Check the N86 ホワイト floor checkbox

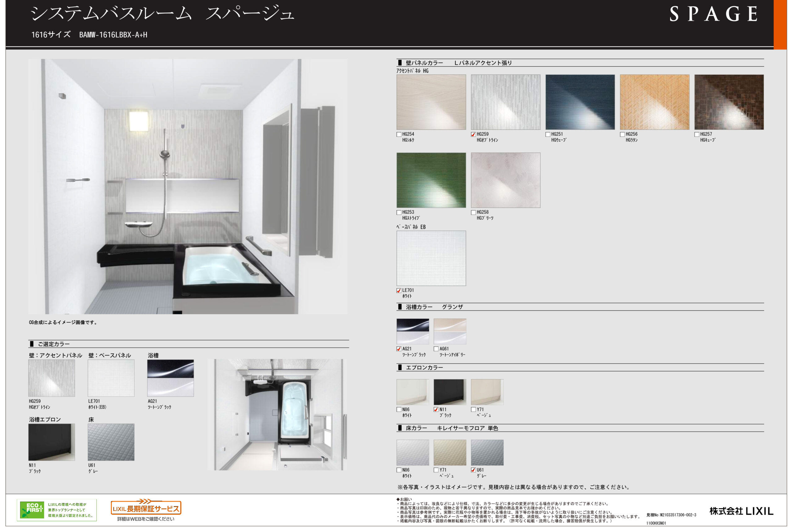399,470
